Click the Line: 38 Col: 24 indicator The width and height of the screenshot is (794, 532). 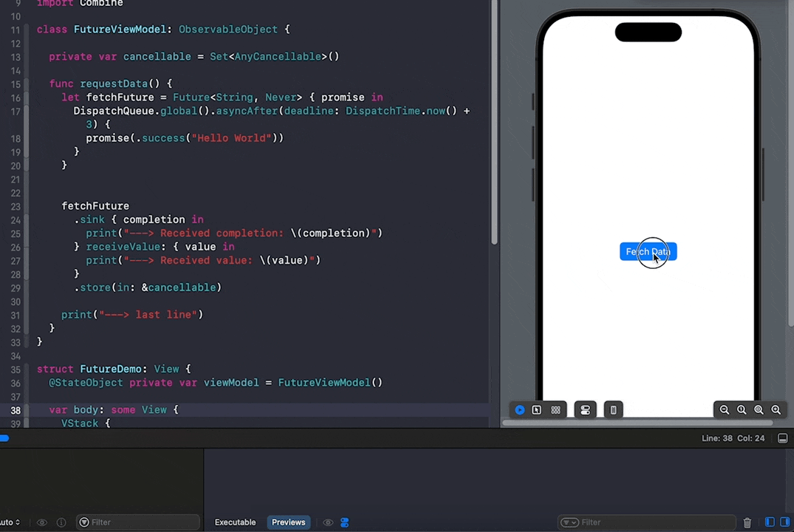coord(733,438)
